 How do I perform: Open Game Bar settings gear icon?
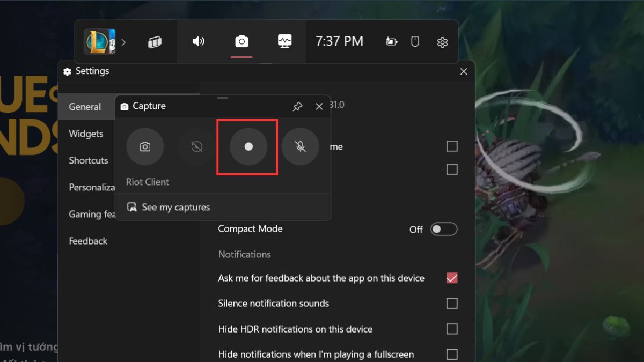(x=442, y=42)
